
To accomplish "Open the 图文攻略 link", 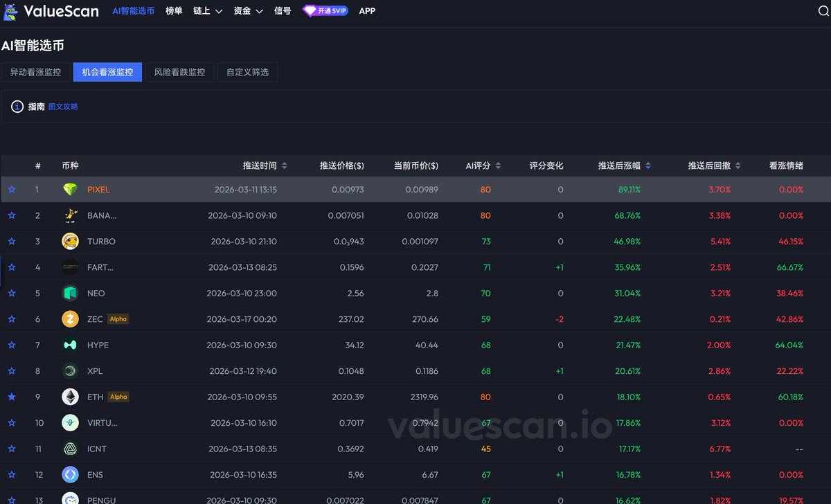I will 63,107.
